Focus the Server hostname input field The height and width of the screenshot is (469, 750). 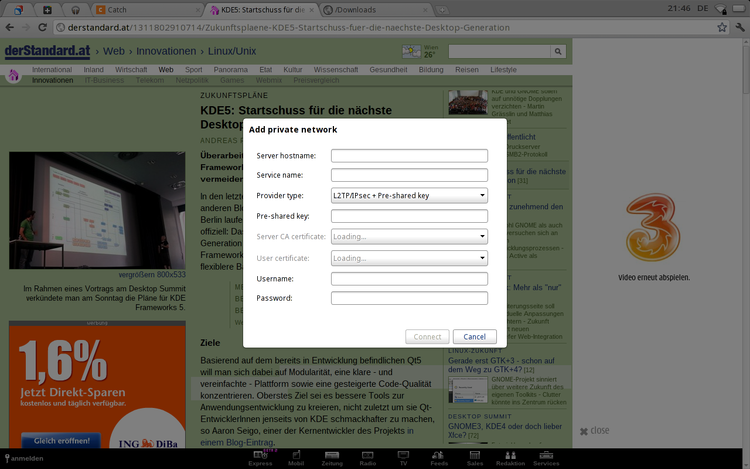point(409,155)
